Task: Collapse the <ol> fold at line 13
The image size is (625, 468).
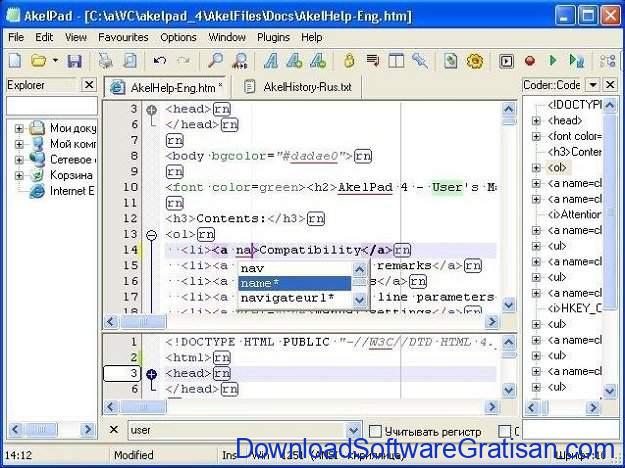Action: [x=151, y=235]
